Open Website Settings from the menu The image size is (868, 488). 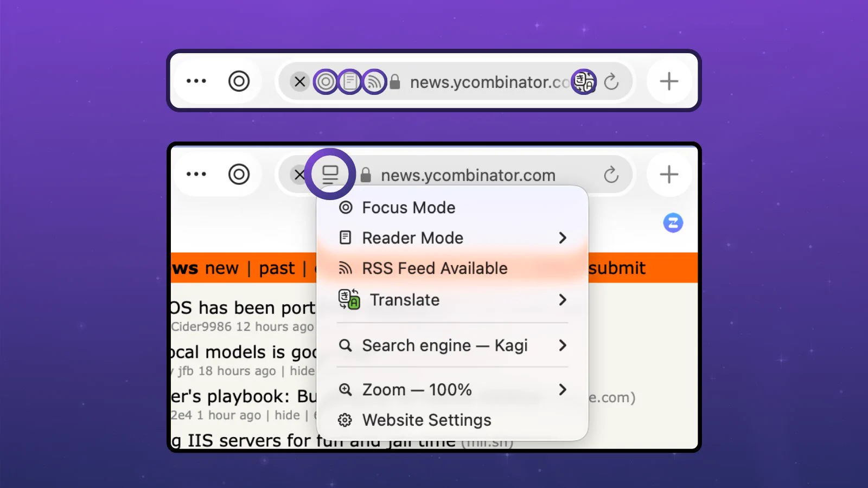click(452, 420)
